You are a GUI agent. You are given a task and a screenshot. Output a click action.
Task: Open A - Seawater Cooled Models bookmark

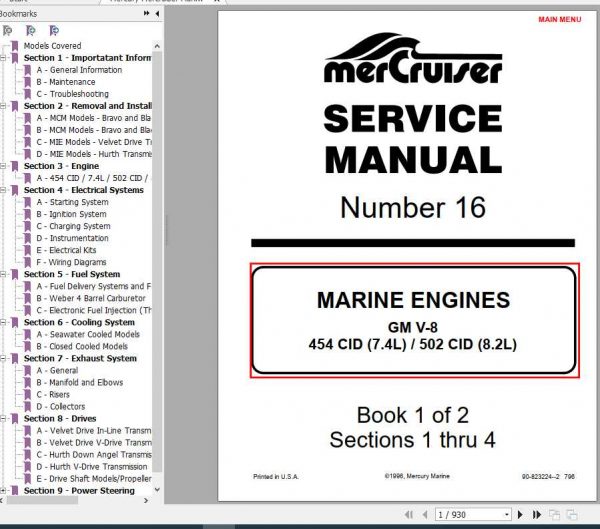(88, 335)
